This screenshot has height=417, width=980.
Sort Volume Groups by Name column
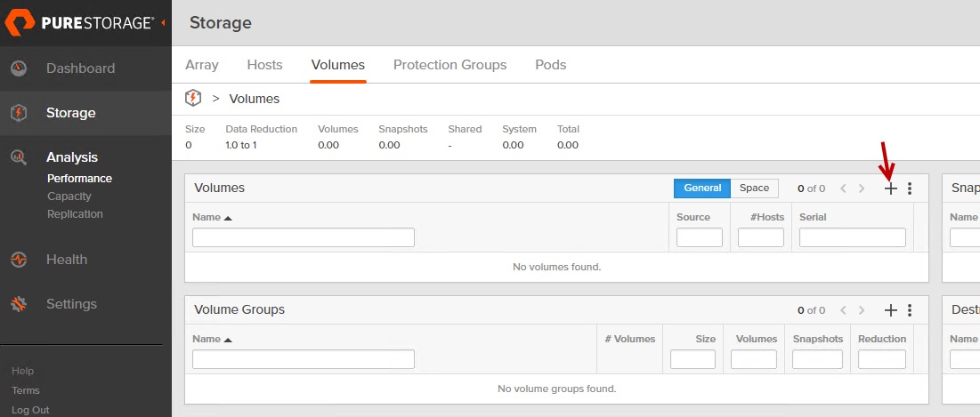click(212, 339)
